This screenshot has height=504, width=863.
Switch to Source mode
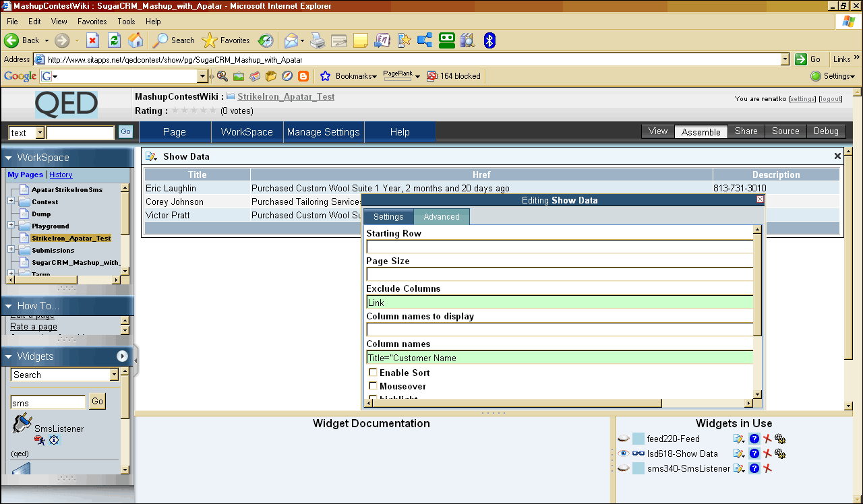click(785, 131)
